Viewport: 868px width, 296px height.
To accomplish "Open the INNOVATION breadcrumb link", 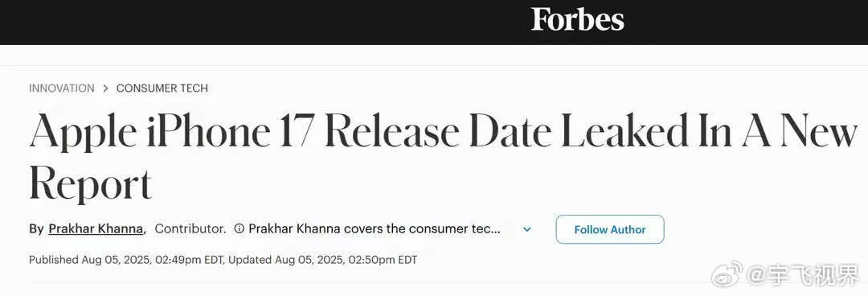I will point(61,88).
